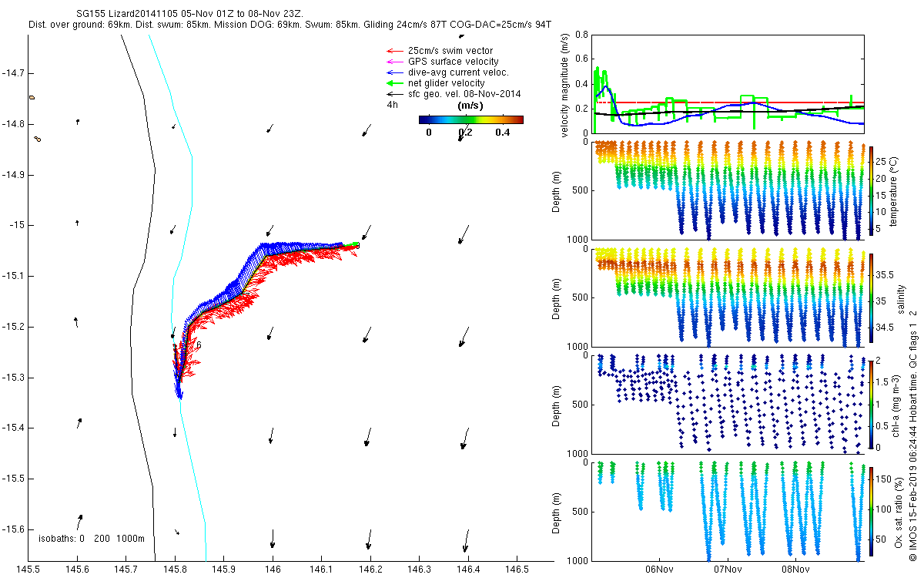Click the magenta arrow marker beside 'GPS surface velocity'
This screenshot has height=578, width=924.
pos(394,62)
